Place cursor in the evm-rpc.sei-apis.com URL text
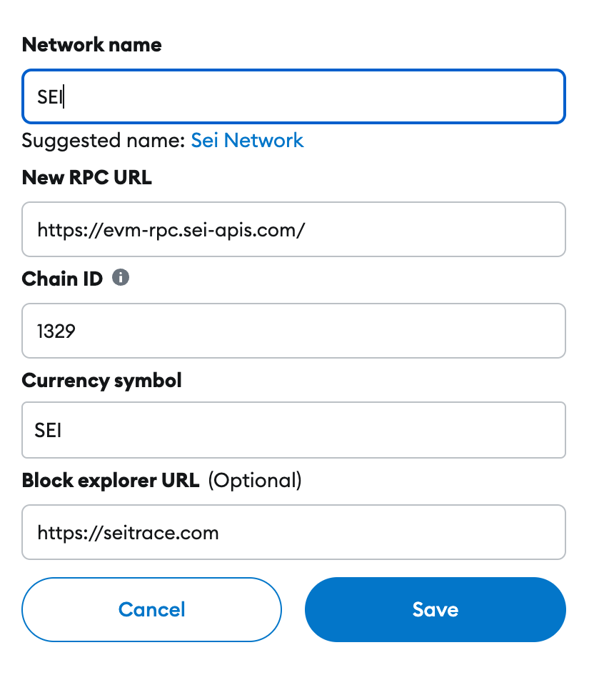 (x=171, y=230)
